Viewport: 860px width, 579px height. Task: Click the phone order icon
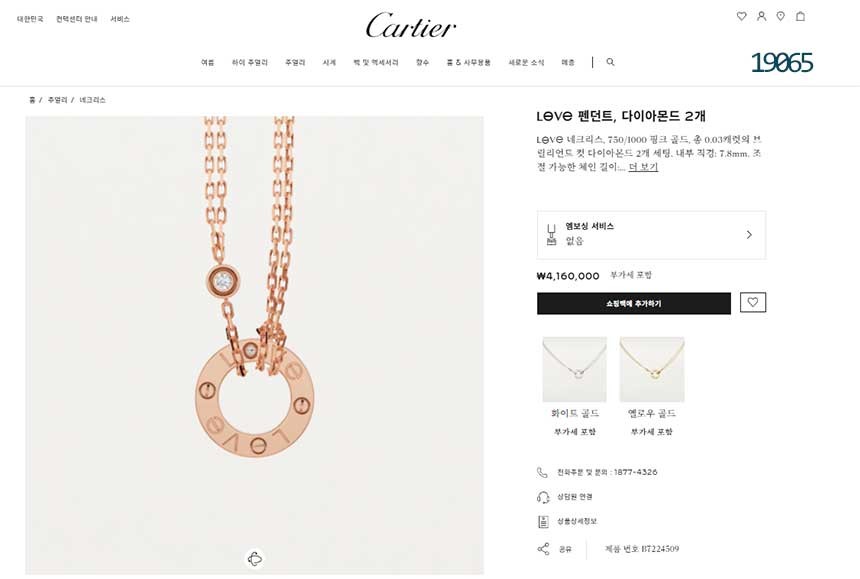[542, 472]
